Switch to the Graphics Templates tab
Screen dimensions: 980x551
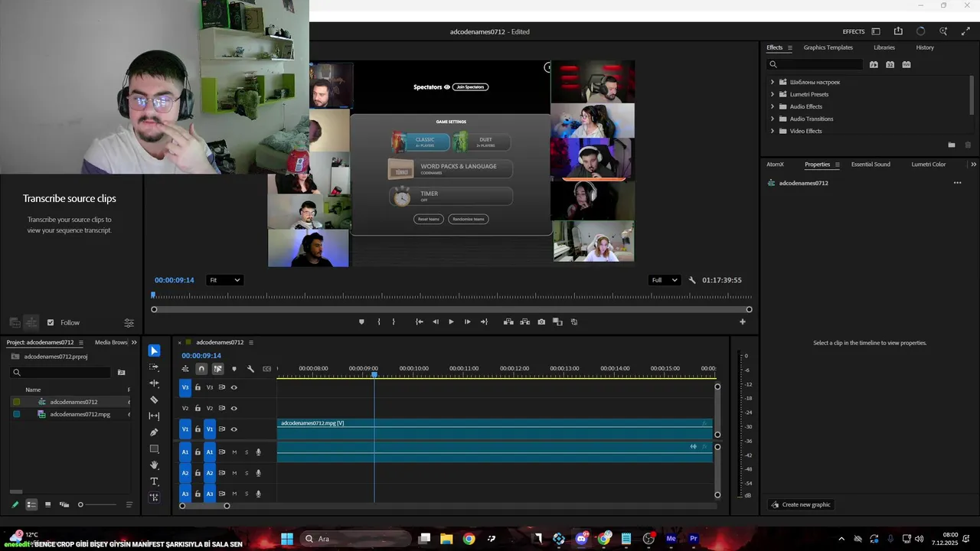point(828,47)
